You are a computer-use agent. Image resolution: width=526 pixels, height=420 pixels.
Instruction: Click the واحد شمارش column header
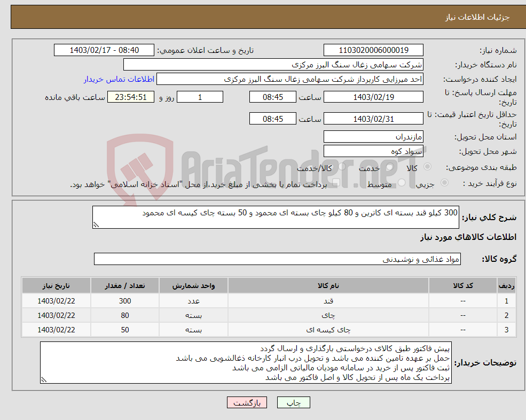[193, 286]
